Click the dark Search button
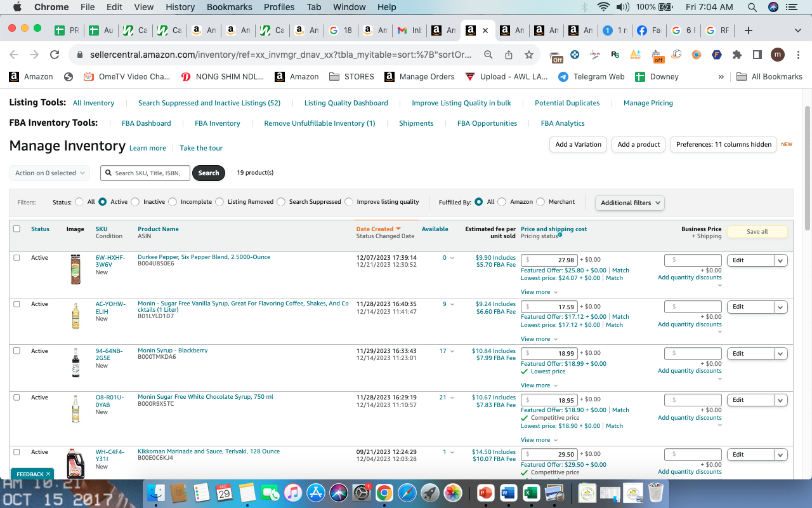This screenshot has width=812, height=508. (209, 173)
